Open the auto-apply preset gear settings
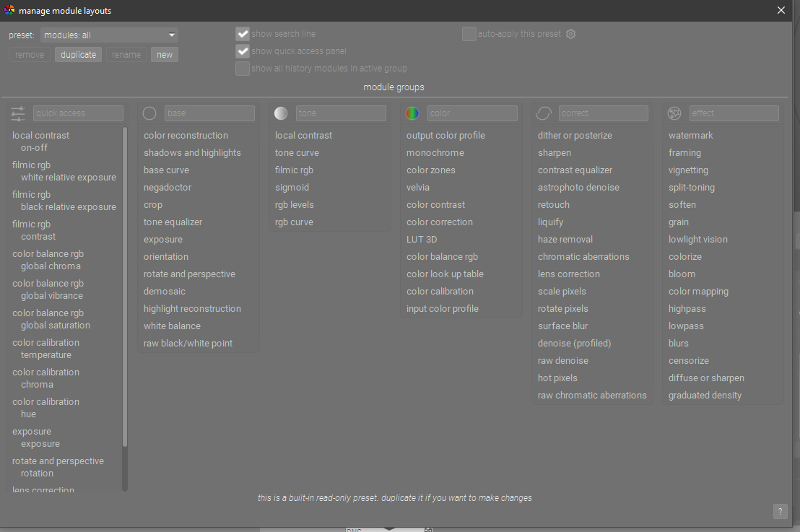This screenshot has height=532, width=800. (570, 33)
